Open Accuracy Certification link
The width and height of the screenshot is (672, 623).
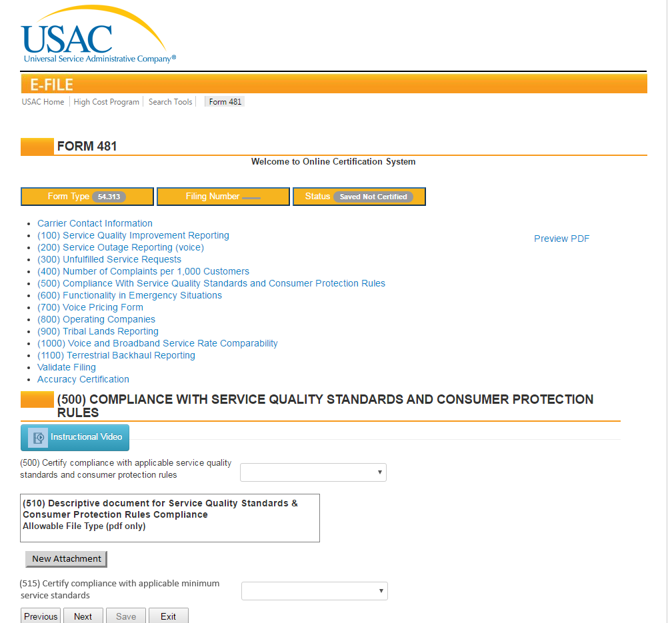[x=83, y=379]
